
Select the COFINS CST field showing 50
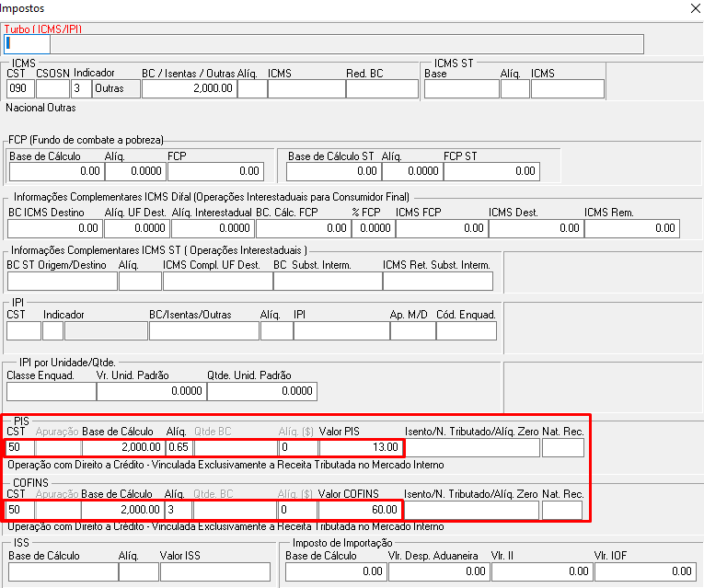click(20, 510)
